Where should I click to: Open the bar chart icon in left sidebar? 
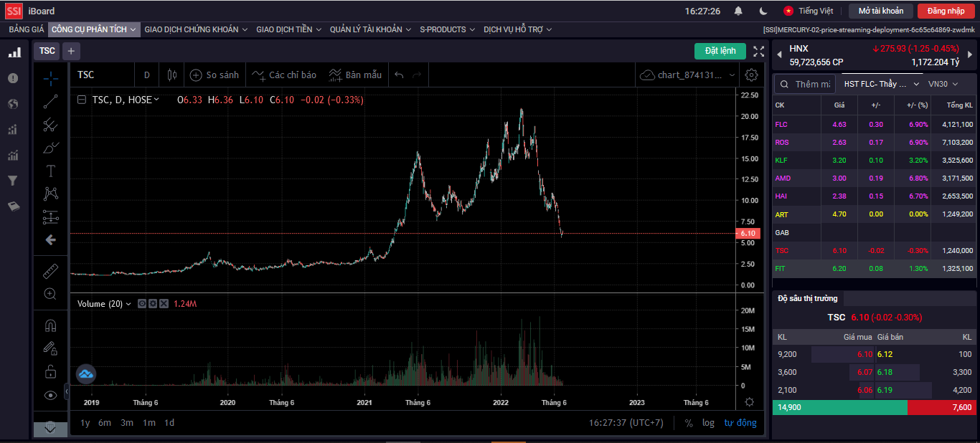click(x=14, y=52)
